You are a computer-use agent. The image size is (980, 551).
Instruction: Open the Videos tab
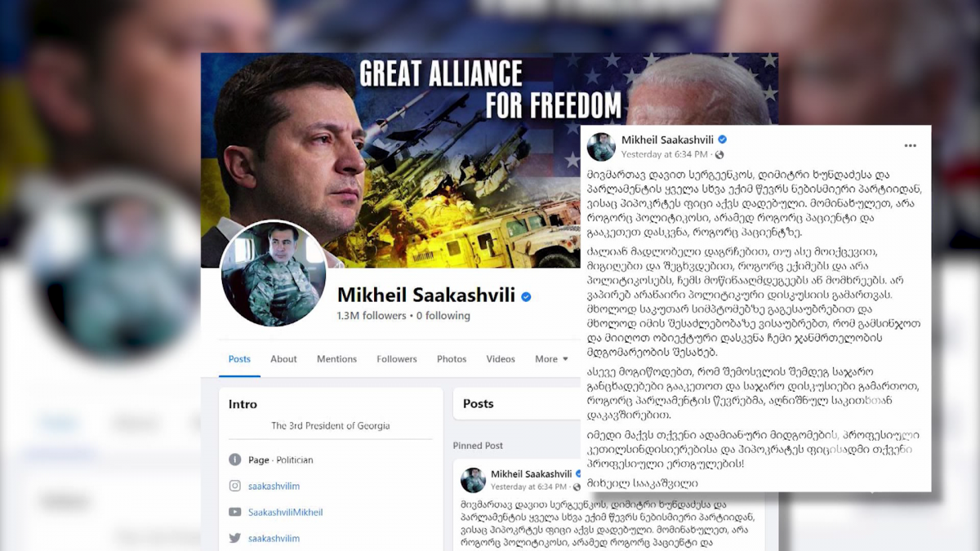(501, 359)
